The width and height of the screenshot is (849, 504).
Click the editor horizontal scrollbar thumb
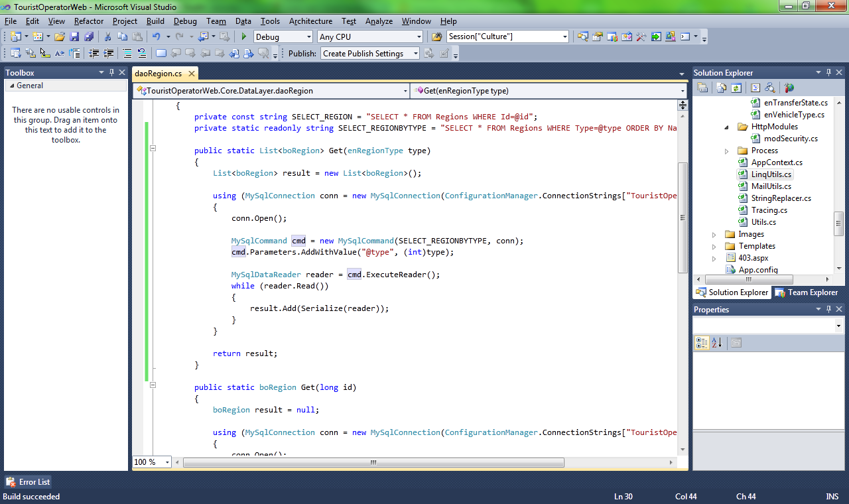coord(373,462)
